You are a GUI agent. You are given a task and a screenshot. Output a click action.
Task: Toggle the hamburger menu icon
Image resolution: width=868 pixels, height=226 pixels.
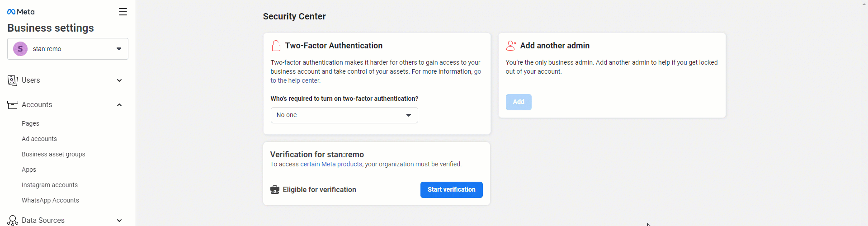click(x=123, y=12)
